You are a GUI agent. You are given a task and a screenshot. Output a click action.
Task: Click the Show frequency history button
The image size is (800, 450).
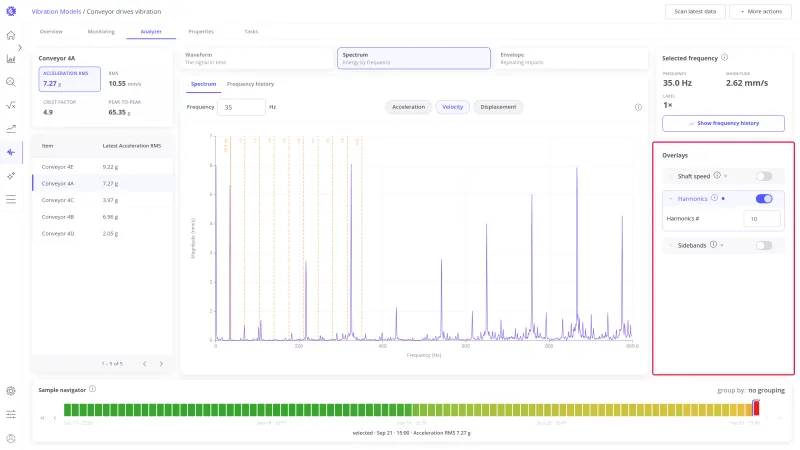pyautogui.click(x=723, y=123)
